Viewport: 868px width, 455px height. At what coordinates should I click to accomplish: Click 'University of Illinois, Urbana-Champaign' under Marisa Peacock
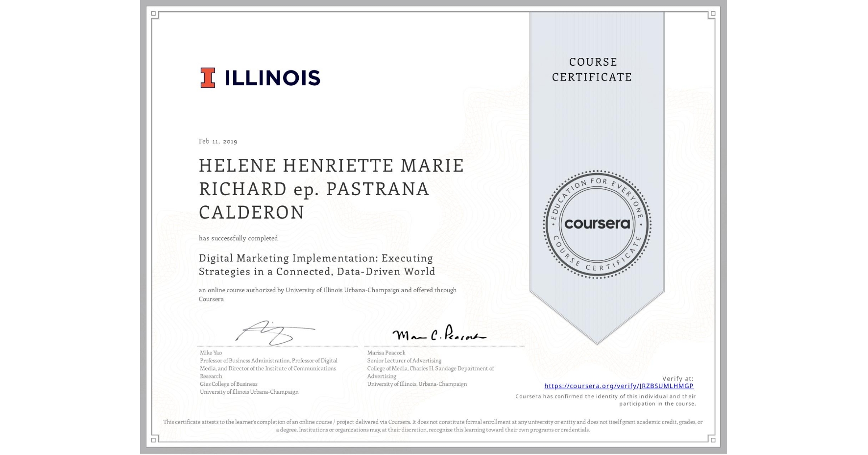[417, 384]
